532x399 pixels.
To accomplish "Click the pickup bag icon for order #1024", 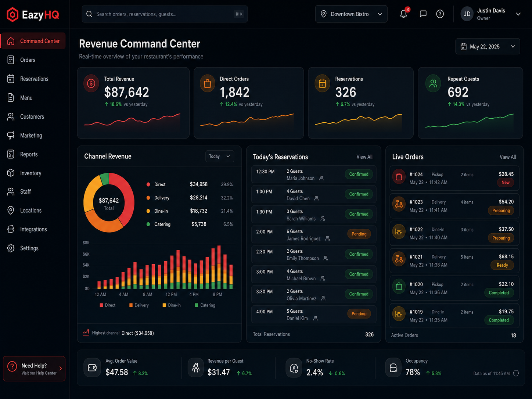I will [399, 177].
